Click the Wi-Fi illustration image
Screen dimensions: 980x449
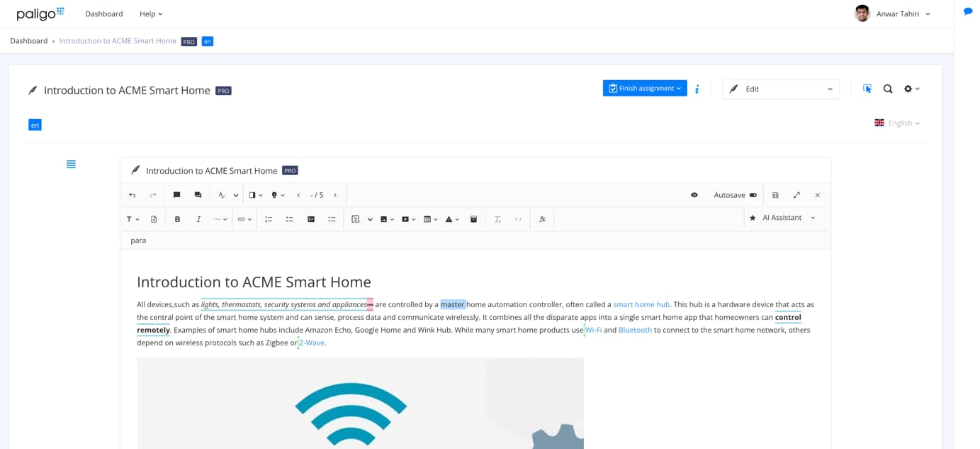click(x=360, y=403)
